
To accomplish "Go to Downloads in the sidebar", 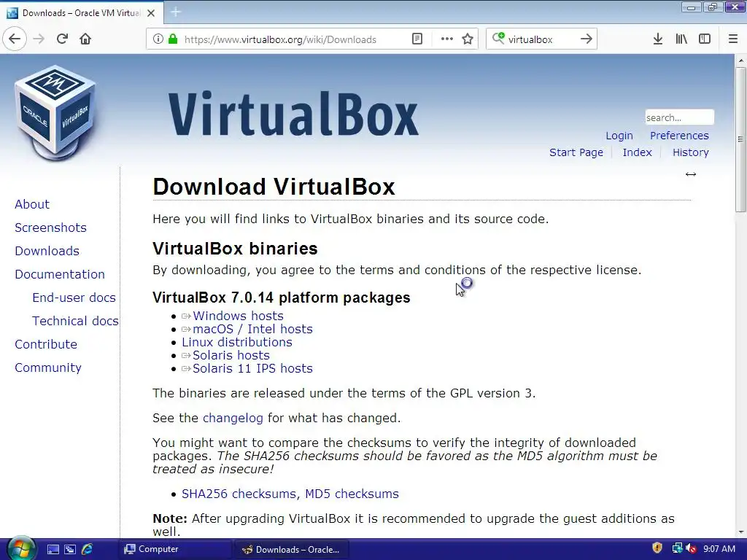I will pyautogui.click(x=47, y=251).
